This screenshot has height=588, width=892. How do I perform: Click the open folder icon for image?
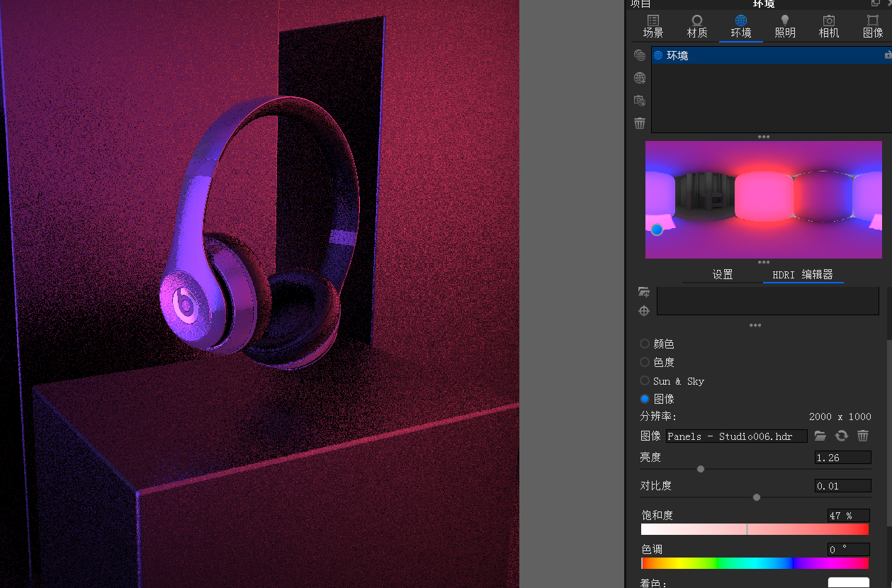point(820,436)
